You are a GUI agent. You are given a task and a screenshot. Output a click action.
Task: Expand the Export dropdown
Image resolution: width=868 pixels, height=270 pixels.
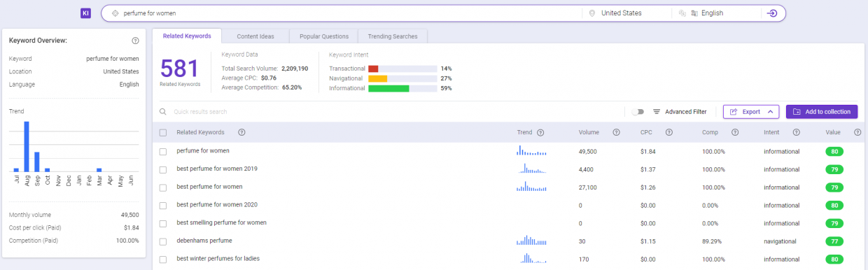(751, 112)
